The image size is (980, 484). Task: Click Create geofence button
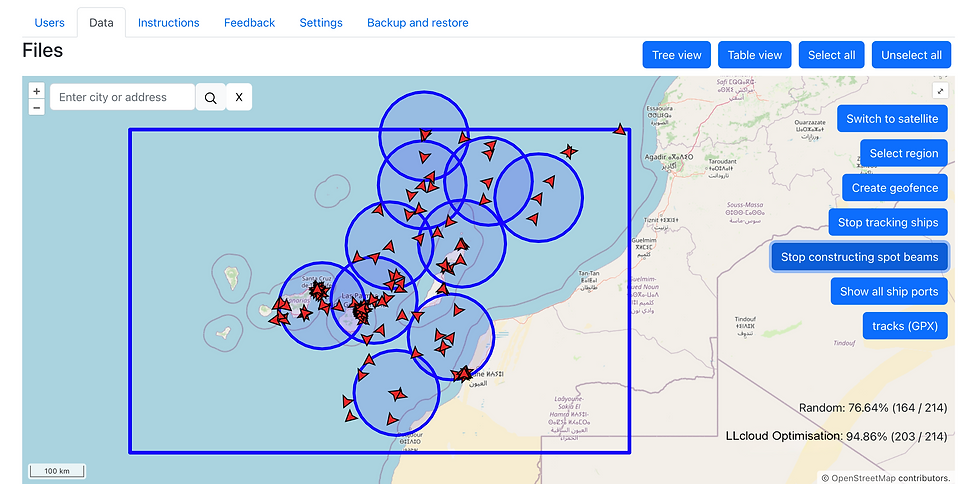(x=894, y=188)
